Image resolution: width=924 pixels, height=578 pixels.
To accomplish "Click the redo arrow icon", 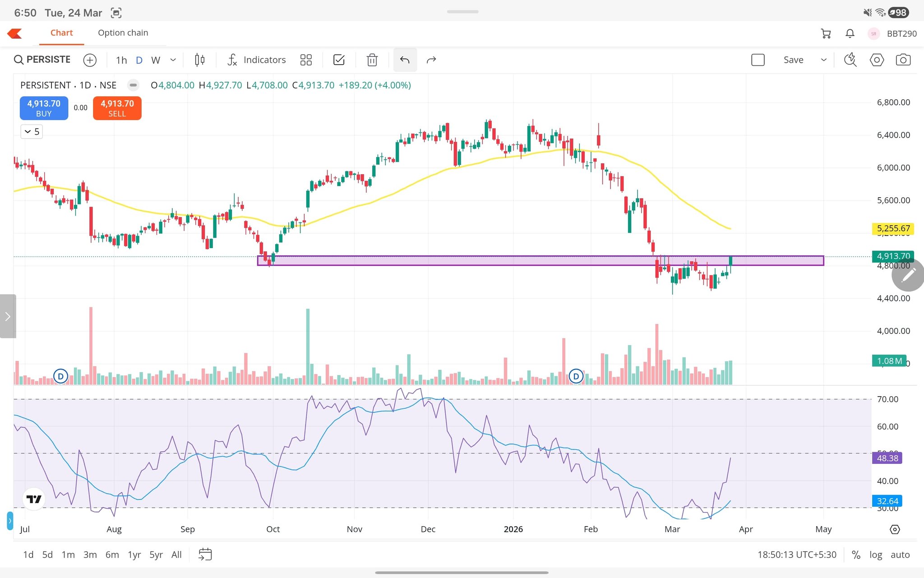I will pyautogui.click(x=431, y=60).
